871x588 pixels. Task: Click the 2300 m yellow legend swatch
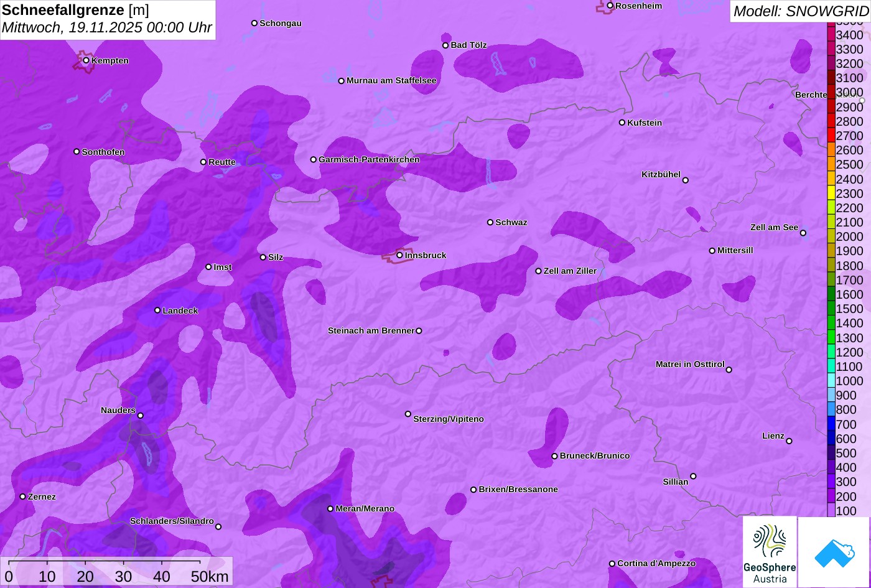(x=831, y=193)
